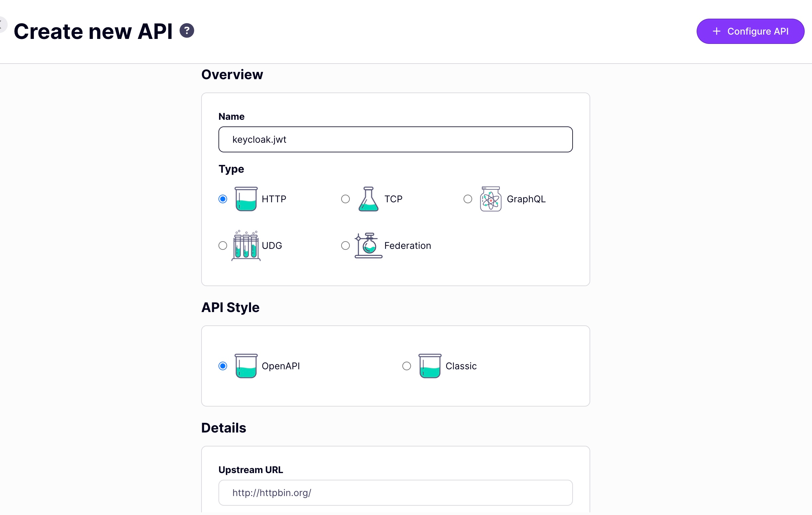Image resolution: width=812 pixels, height=515 pixels.
Task: Click the HTTP beaker icon
Action: click(246, 199)
